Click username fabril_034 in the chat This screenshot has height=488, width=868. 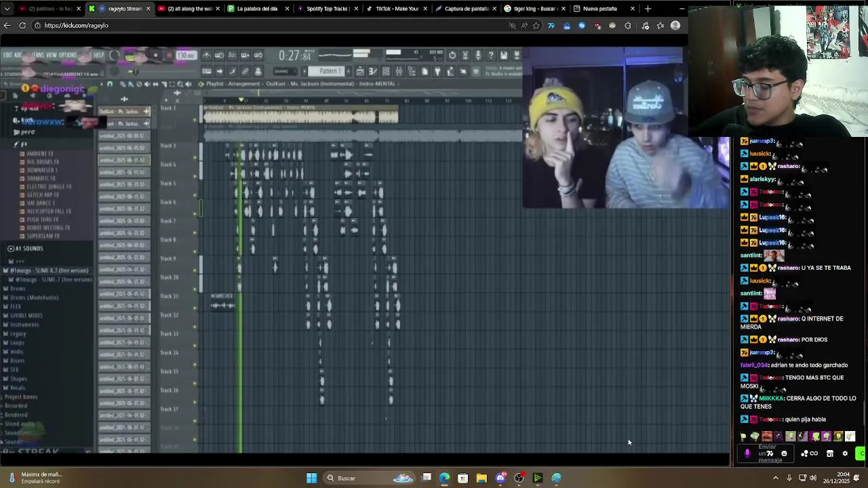755,365
